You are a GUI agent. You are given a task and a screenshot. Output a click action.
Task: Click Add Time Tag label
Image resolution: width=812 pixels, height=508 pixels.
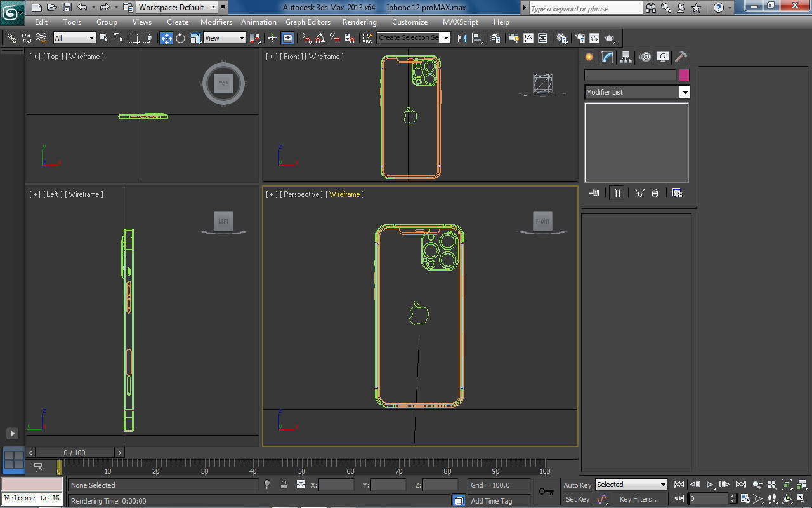click(x=492, y=501)
